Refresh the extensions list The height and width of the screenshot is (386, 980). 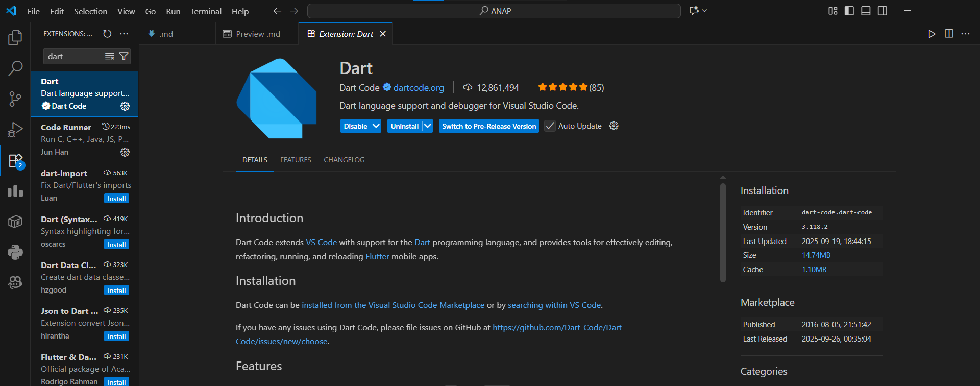pyautogui.click(x=107, y=34)
